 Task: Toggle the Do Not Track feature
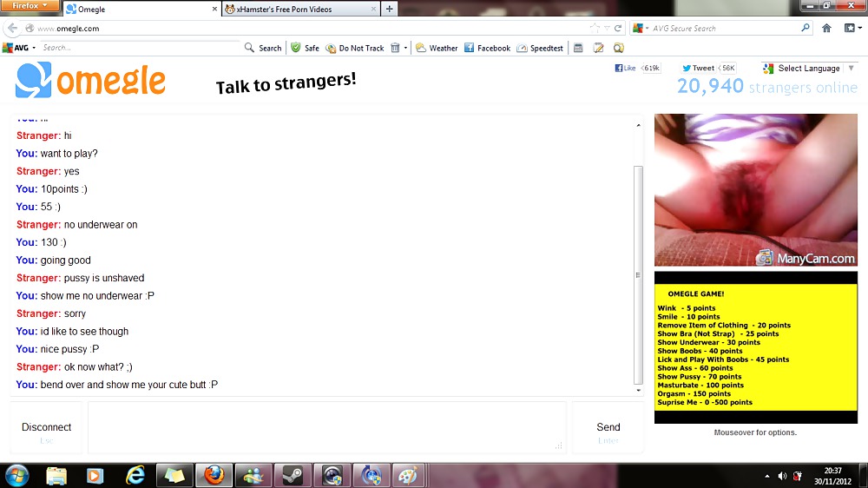click(355, 48)
